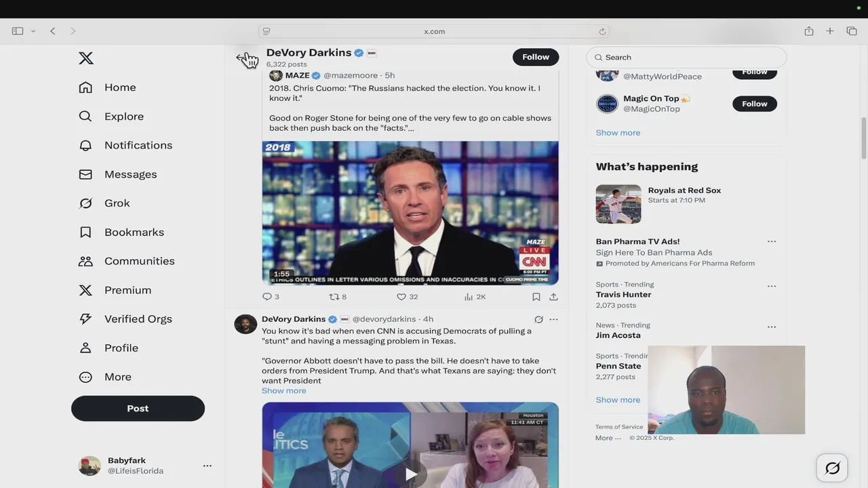The width and height of the screenshot is (868, 488).
Task: View analytics icon showing 2K views
Action: click(x=469, y=297)
